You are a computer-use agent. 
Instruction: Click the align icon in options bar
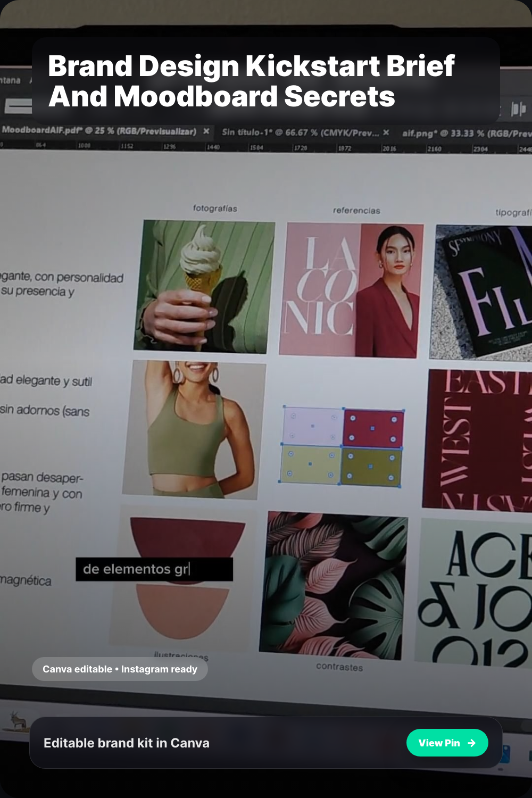(518, 109)
